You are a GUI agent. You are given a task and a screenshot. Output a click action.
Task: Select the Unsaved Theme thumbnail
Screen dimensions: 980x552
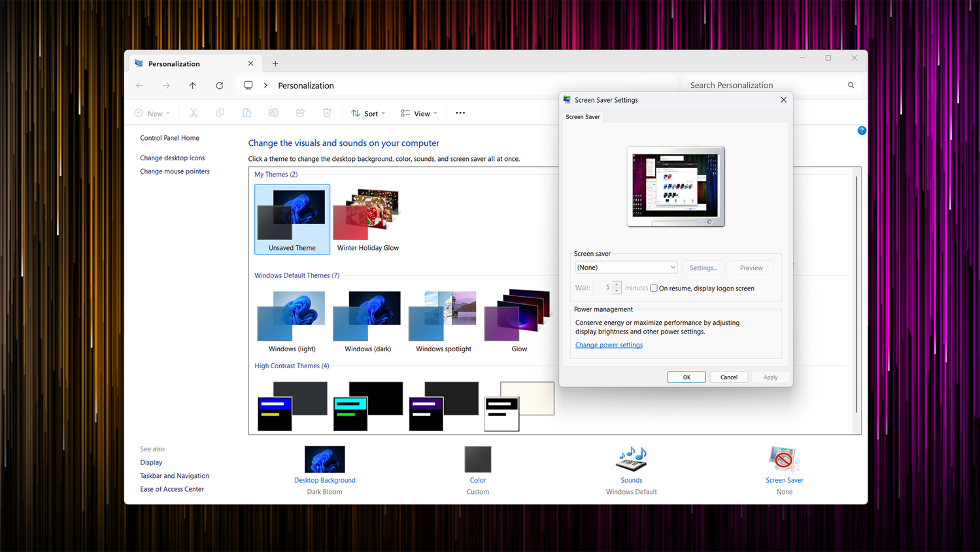[292, 219]
